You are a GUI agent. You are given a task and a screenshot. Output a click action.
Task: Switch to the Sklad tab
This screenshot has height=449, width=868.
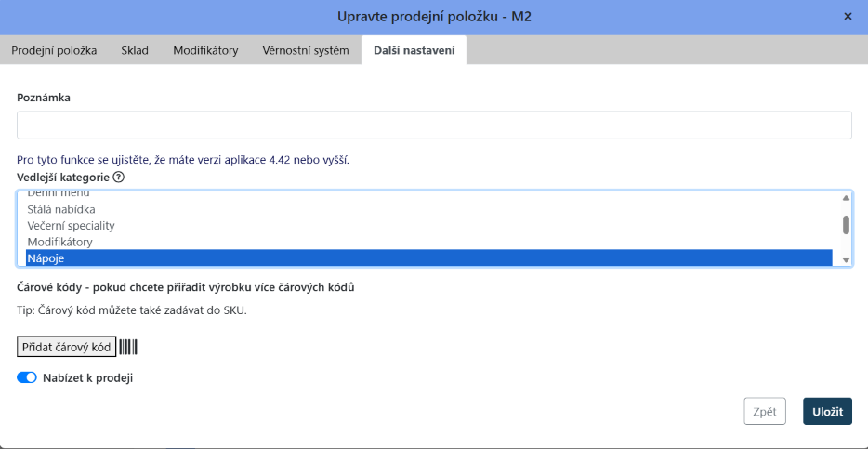[x=135, y=50]
